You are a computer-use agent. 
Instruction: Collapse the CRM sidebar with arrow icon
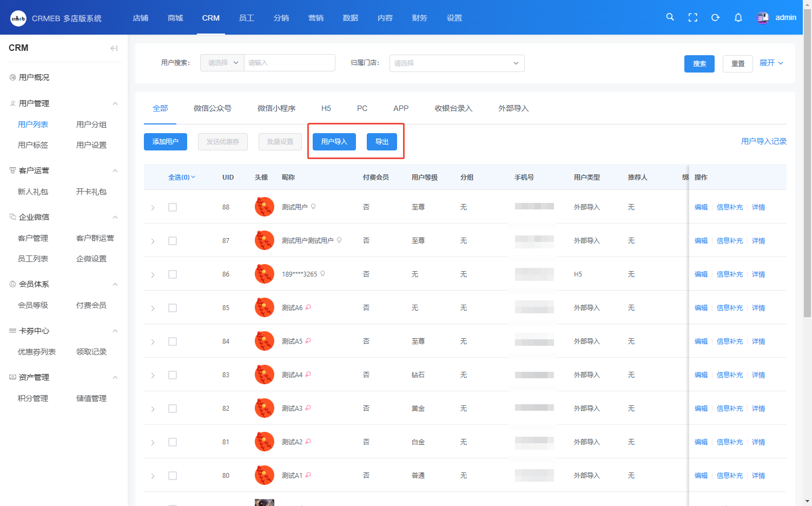pos(114,48)
